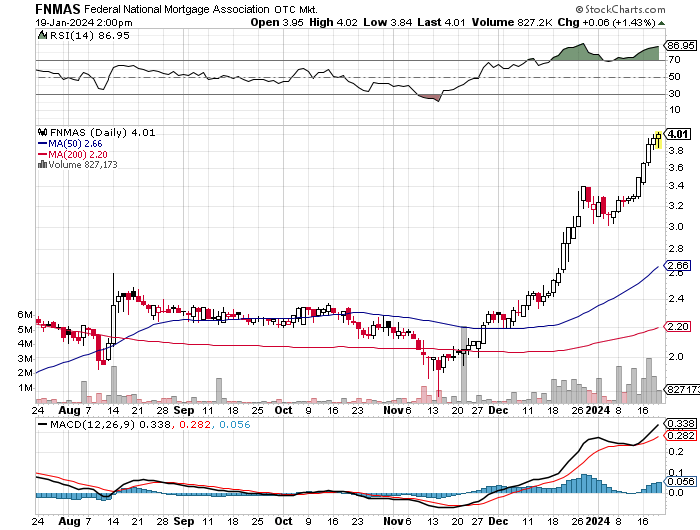Image resolution: width=700 pixels, height=530 pixels.
Task: Click the red MA(200) line swatch in legend
Action: click(x=42, y=154)
